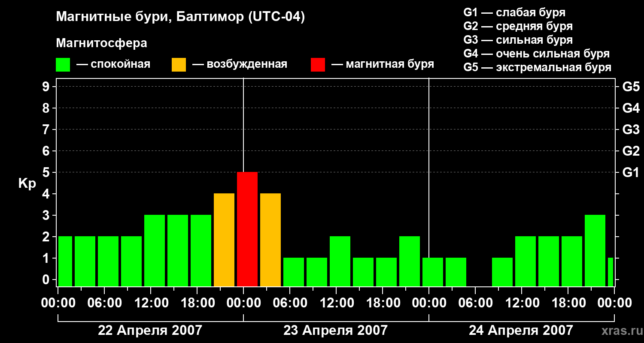Click the '06:00' time label above 23 Апреля
The height and width of the screenshot is (343, 644).
coord(291,303)
